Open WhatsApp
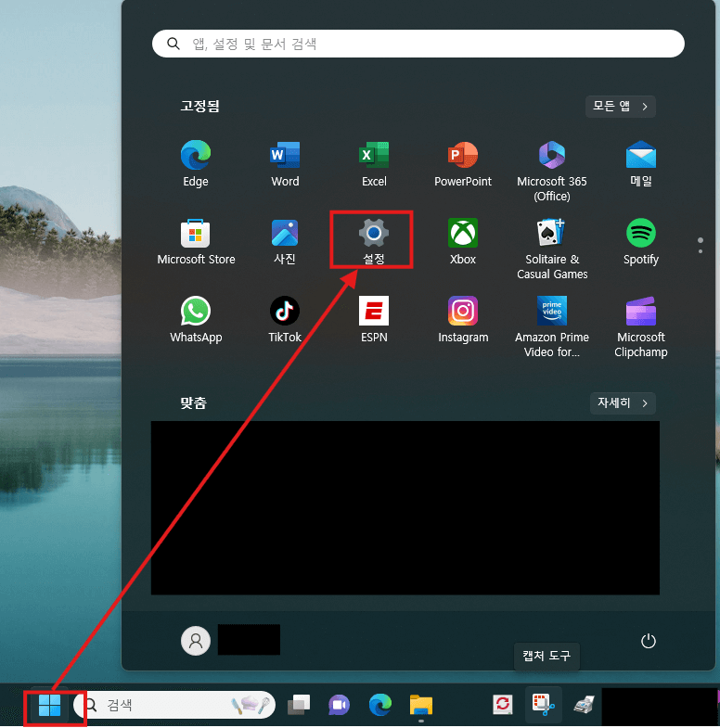Viewport: 720px width, 728px height. pos(196,319)
